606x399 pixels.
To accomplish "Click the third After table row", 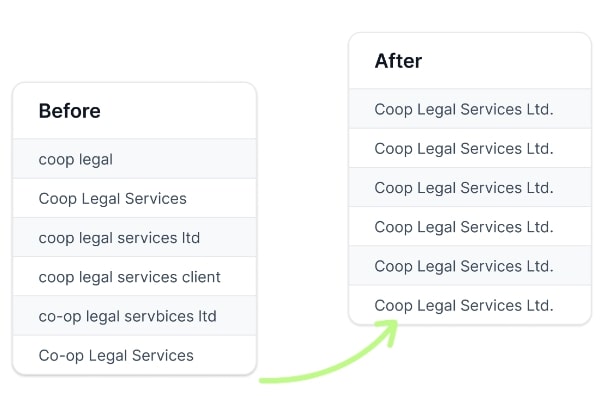I will [x=470, y=188].
